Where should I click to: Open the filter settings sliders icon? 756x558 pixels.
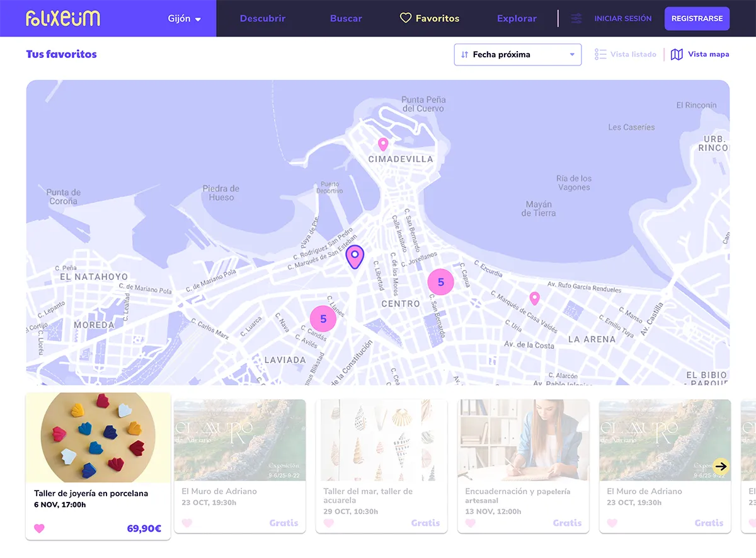point(576,19)
